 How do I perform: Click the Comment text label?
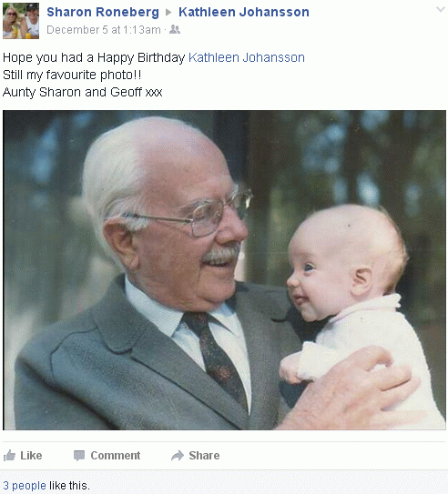(116, 456)
